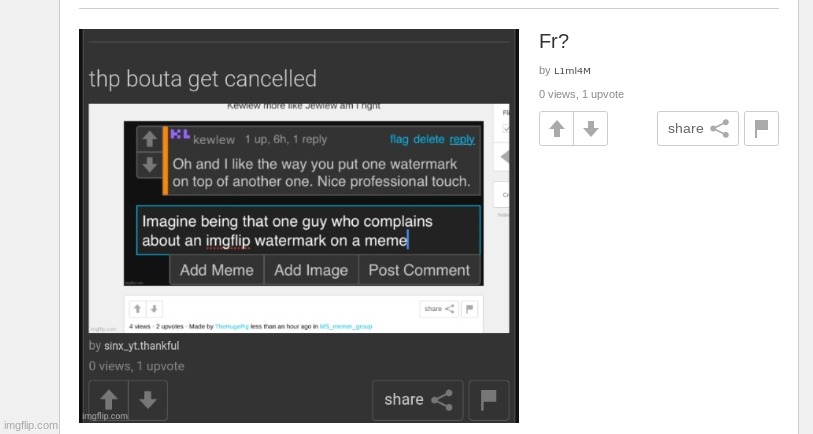The width and height of the screenshot is (813, 434).
Task: Click "Add Meme" inside the screenshot
Action: (x=217, y=270)
